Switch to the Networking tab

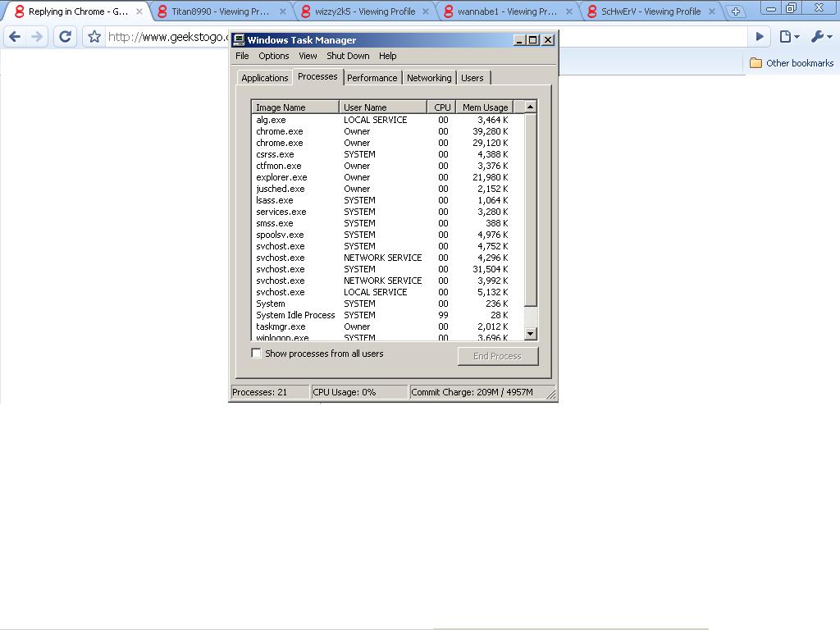429,78
